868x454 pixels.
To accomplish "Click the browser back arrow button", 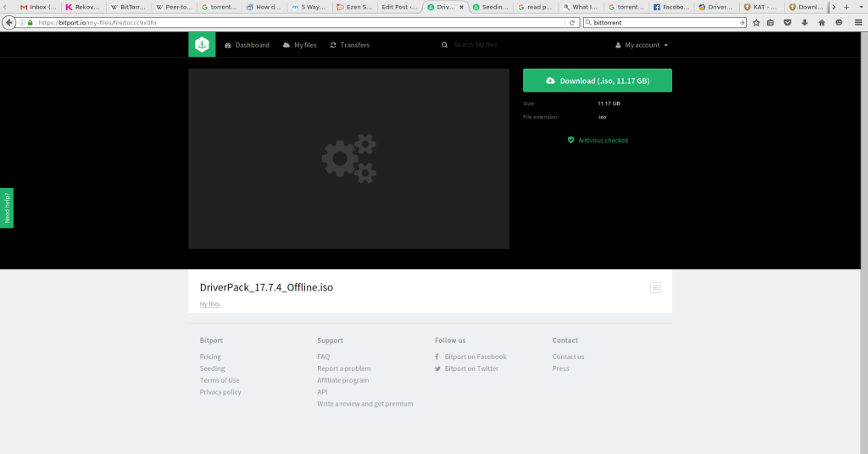I will click(8, 23).
